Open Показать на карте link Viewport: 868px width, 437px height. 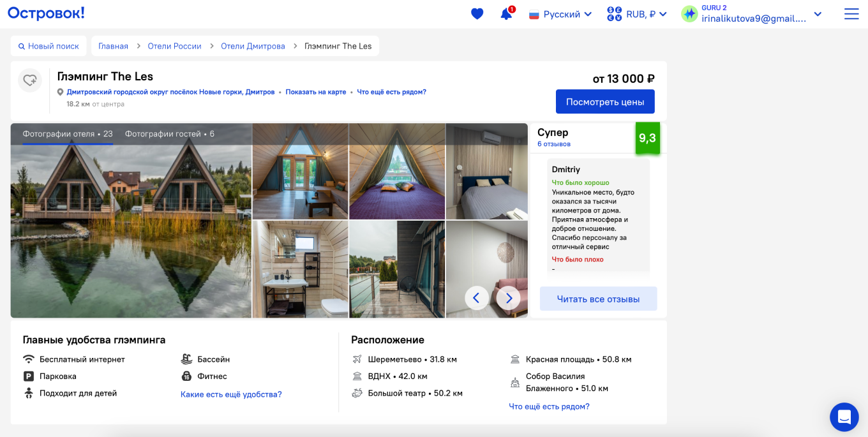click(316, 92)
